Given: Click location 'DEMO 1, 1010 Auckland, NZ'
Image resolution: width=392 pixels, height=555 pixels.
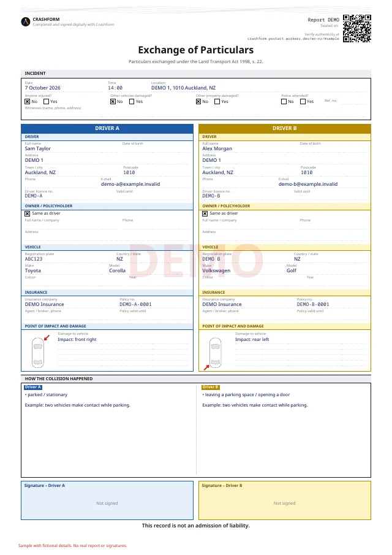Looking at the screenshot, I should 184,88.
